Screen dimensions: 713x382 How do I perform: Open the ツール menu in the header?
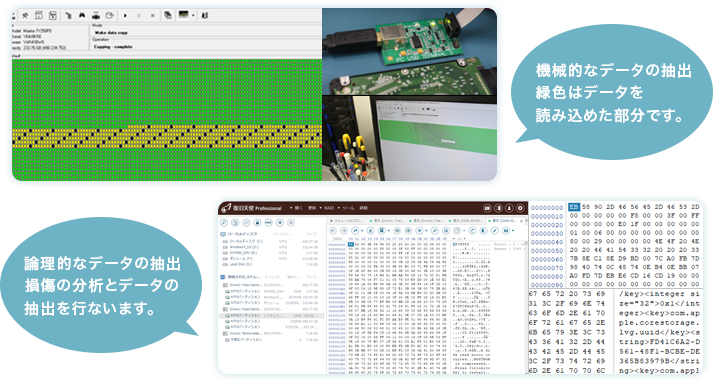pyautogui.click(x=348, y=208)
